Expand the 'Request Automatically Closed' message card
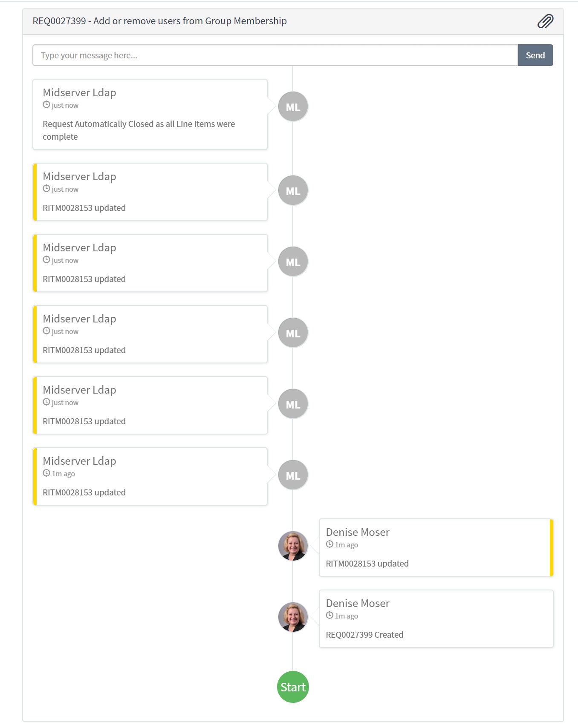Screen dimensions: 578x728 (150, 114)
